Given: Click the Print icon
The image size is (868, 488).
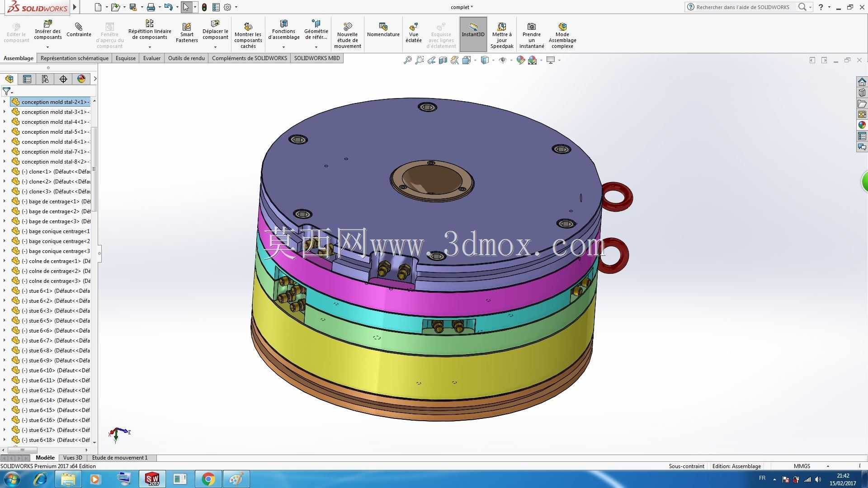Looking at the screenshot, I should click(x=151, y=7).
